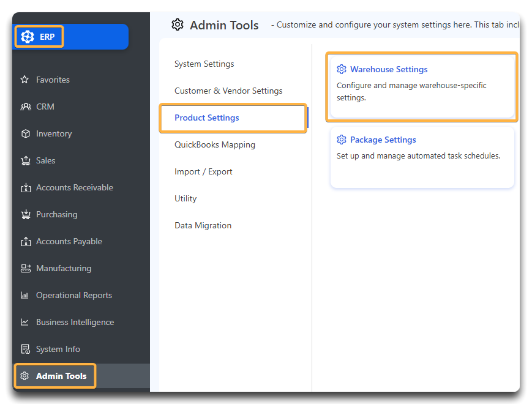Click the Sales cart icon
The height and width of the screenshot is (404, 532).
point(26,160)
